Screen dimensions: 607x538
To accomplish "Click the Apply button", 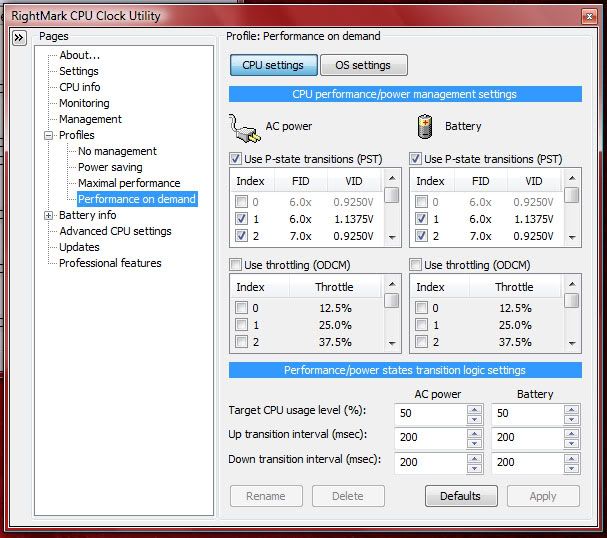I will [x=543, y=496].
